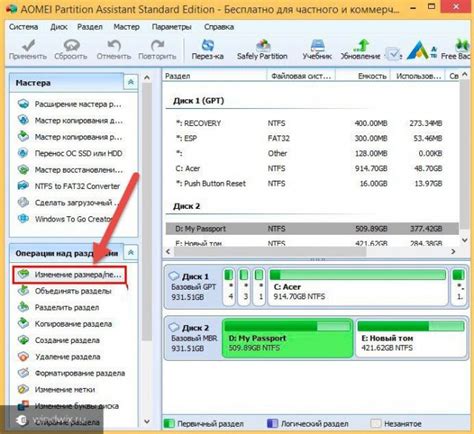The width and height of the screenshot is (474, 434).
Task: Collapse the Операции над разделами panel
Action: (x=131, y=253)
